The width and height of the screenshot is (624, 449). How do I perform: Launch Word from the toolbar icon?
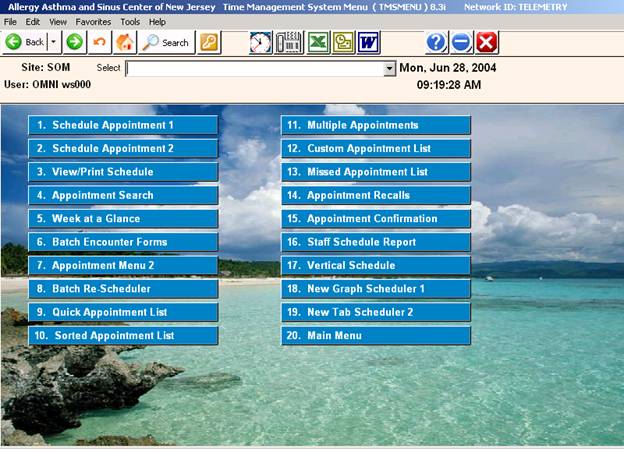[368, 42]
